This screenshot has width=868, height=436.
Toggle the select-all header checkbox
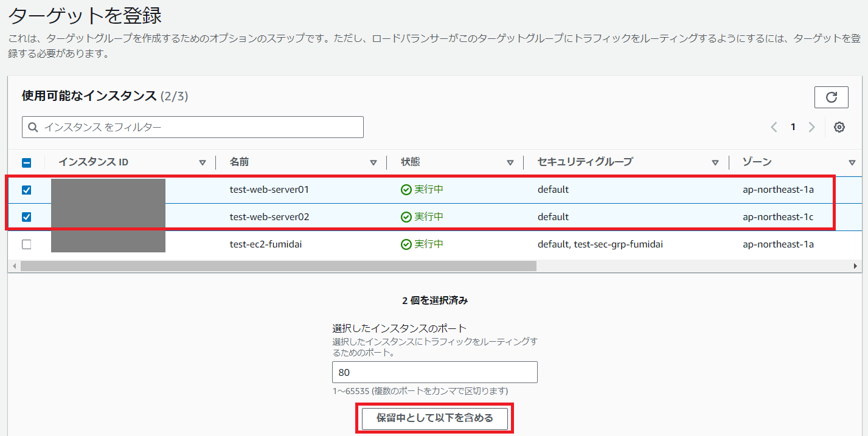(27, 163)
